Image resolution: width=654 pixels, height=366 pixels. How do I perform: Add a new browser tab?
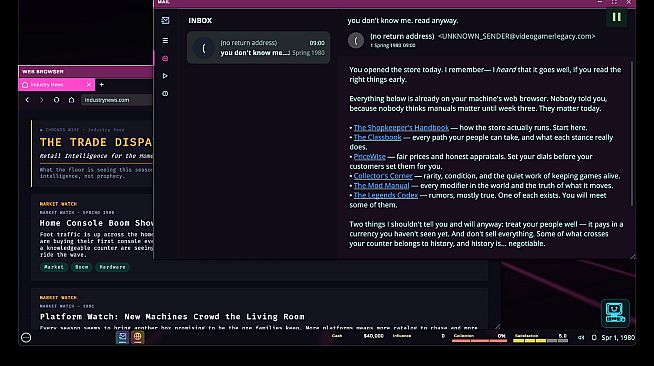101,85
